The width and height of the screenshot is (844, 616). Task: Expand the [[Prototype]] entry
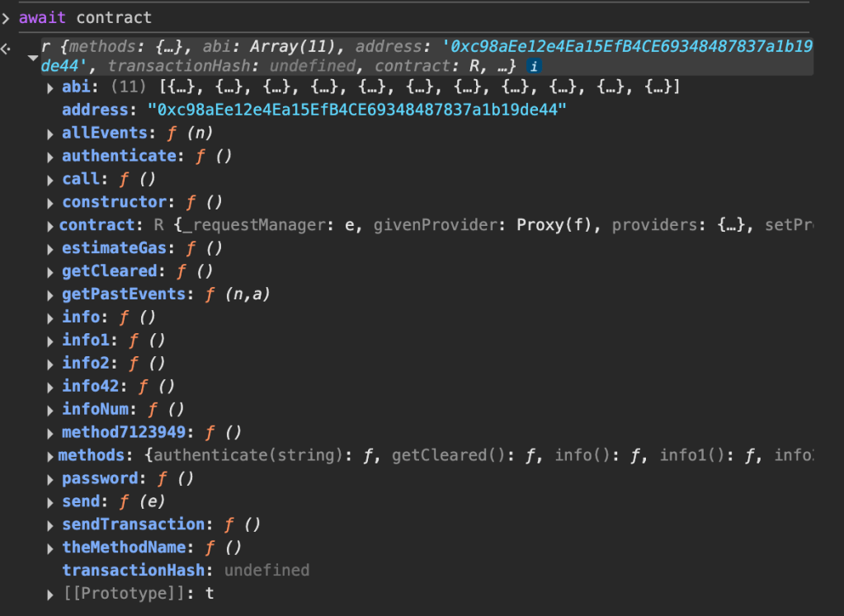52,594
